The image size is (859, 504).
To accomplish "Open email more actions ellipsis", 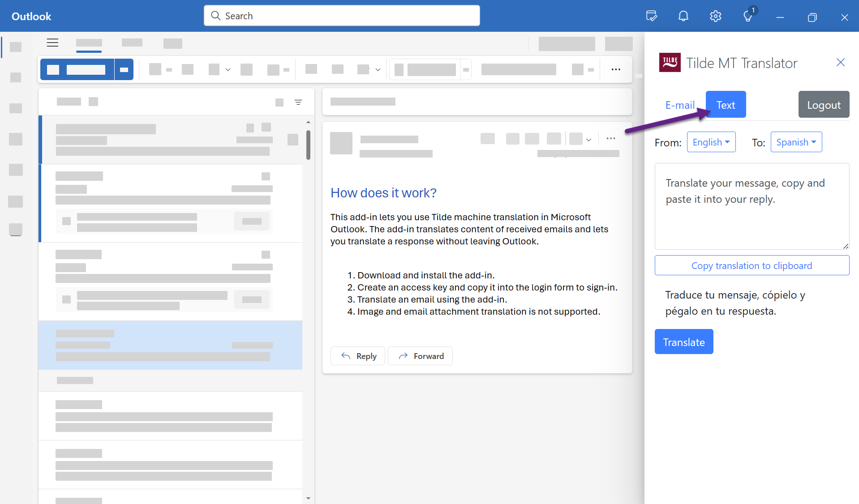I will 611,138.
